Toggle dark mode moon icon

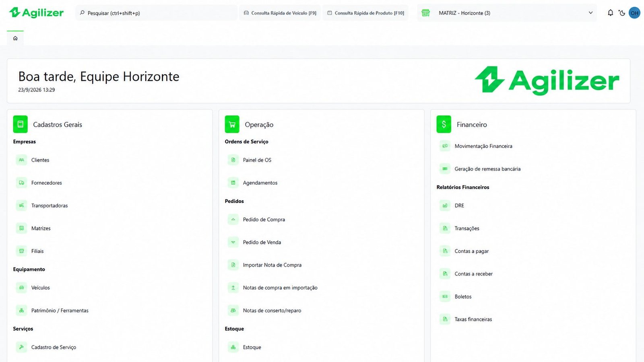tap(622, 13)
